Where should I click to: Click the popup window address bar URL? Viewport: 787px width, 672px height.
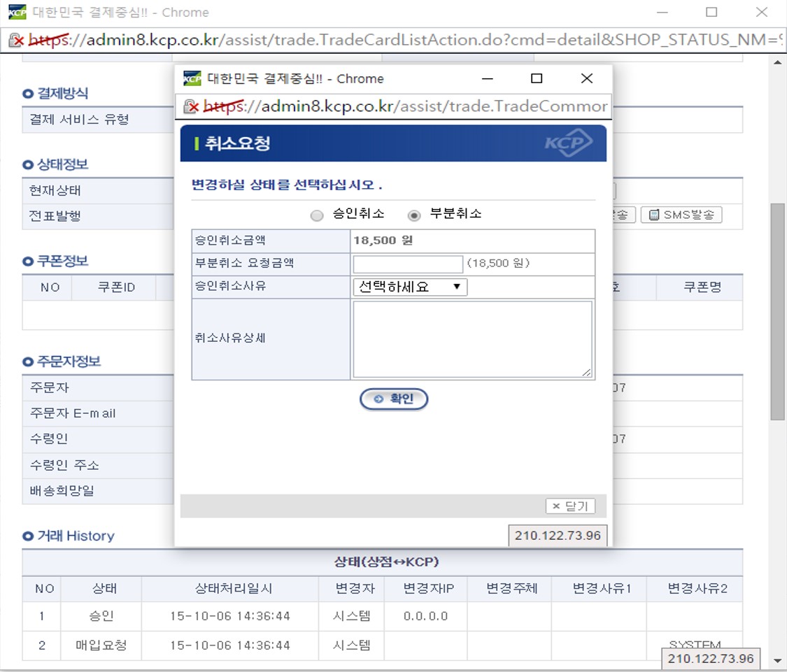click(x=392, y=106)
